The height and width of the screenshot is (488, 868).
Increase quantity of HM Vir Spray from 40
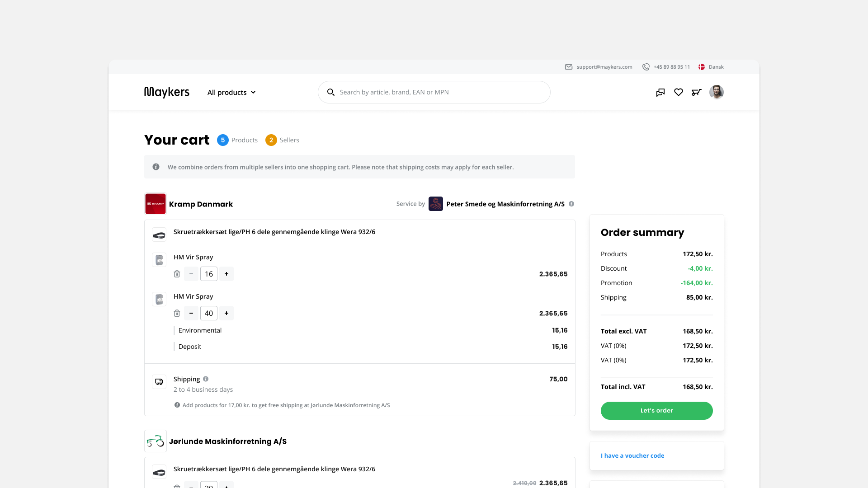(x=226, y=313)
